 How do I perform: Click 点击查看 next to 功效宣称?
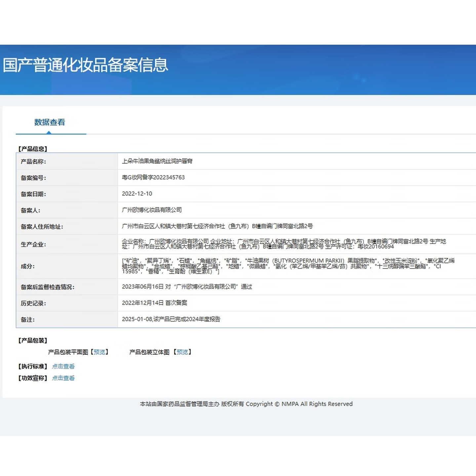pyautogui.click(x=63, y=378)
